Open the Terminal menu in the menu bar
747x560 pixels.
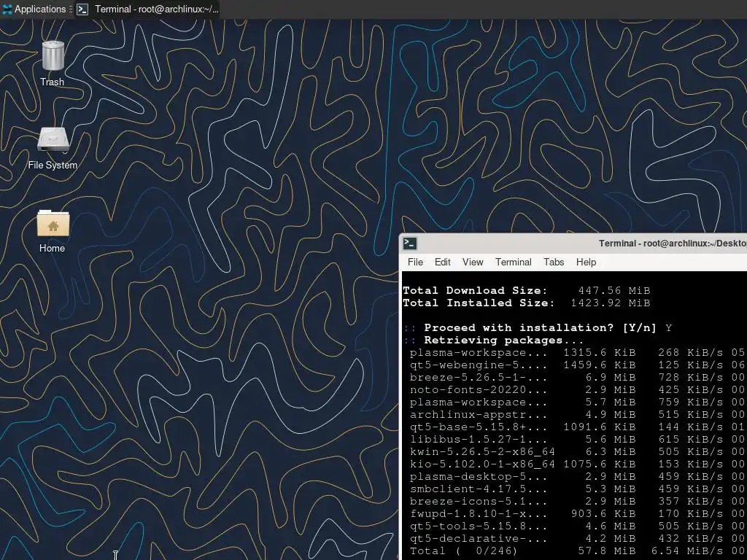[513, 262]
